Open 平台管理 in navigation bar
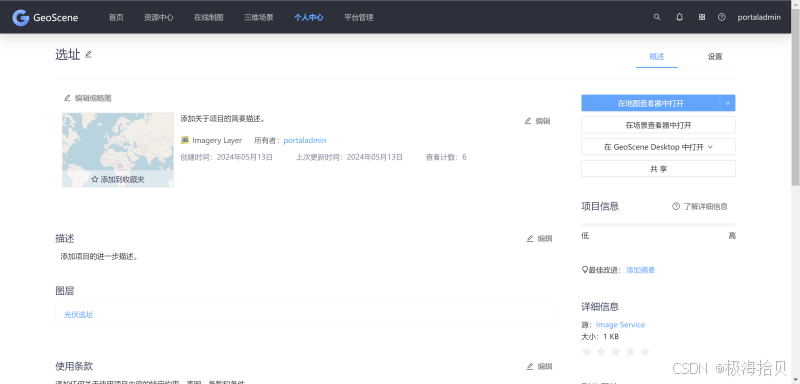This screenshot has height=384, width=800. coord(359,17)
